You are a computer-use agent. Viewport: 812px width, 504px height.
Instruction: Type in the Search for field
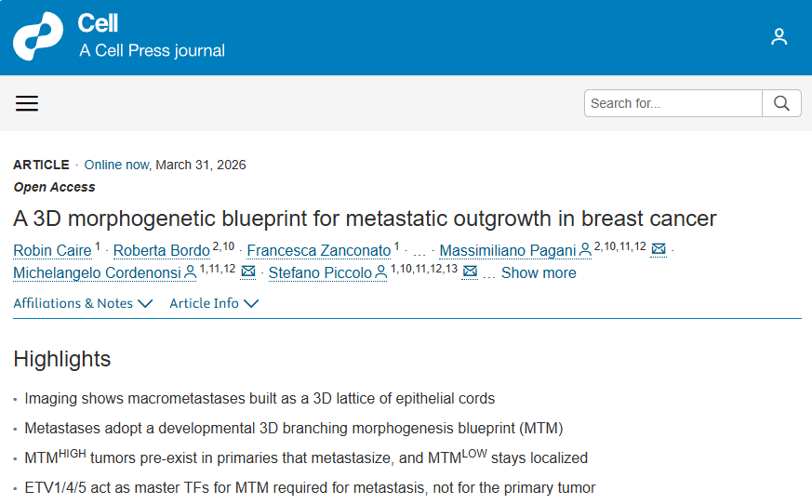(x=673, y=103)
